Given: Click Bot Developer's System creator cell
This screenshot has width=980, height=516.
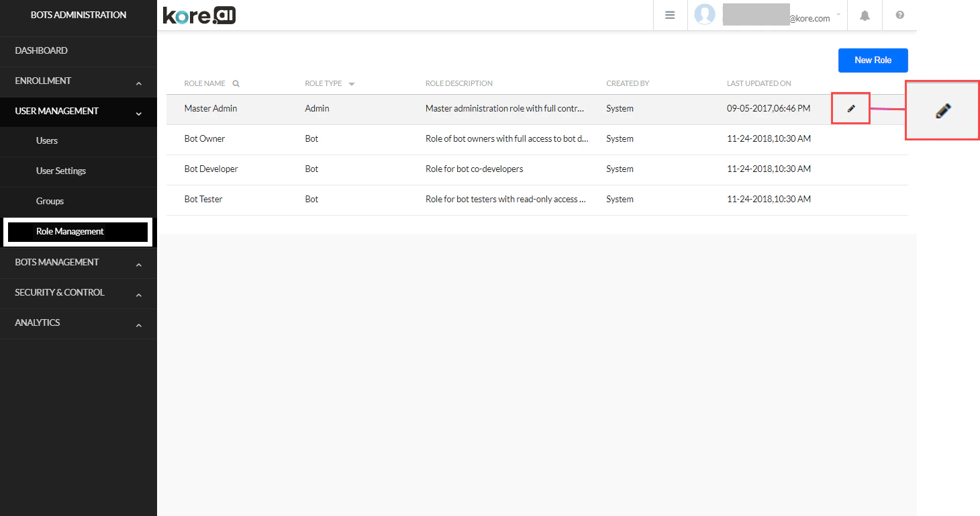Looking at the screenshot, I should coord(620,169).
